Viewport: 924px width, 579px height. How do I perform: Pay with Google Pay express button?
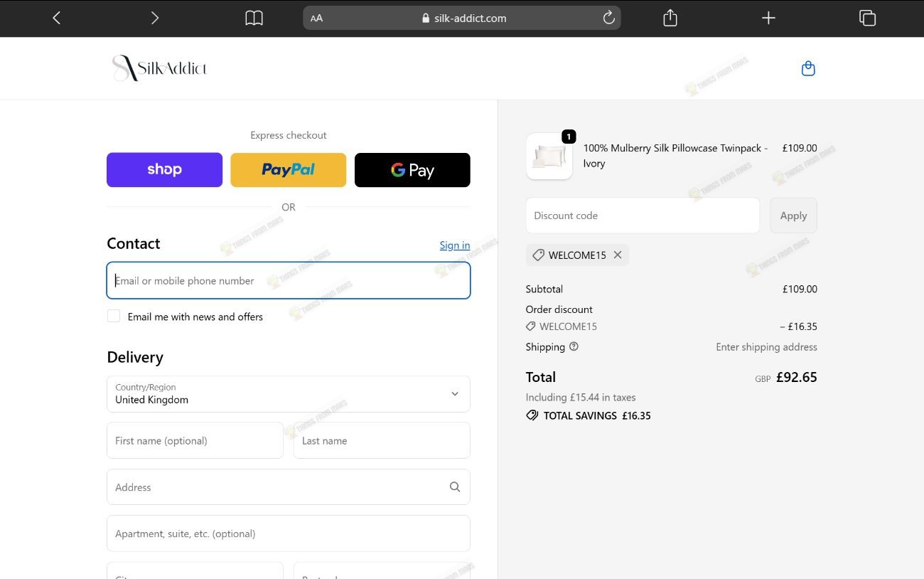click(412, 170)
